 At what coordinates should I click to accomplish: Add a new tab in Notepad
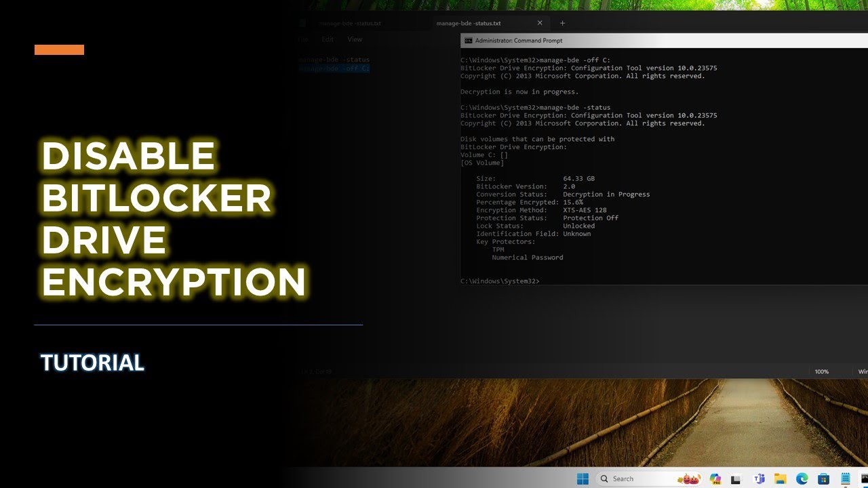pos(562,23)
